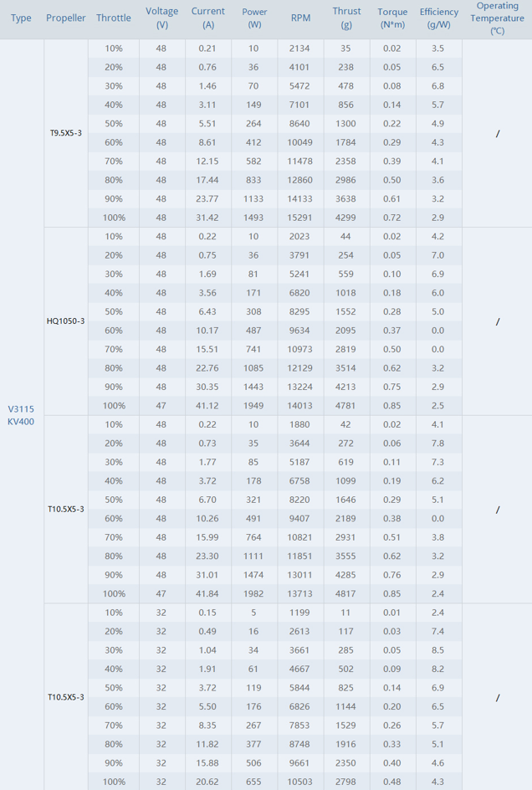Click the RPM column header
The image size is (532, 790).
300,18
